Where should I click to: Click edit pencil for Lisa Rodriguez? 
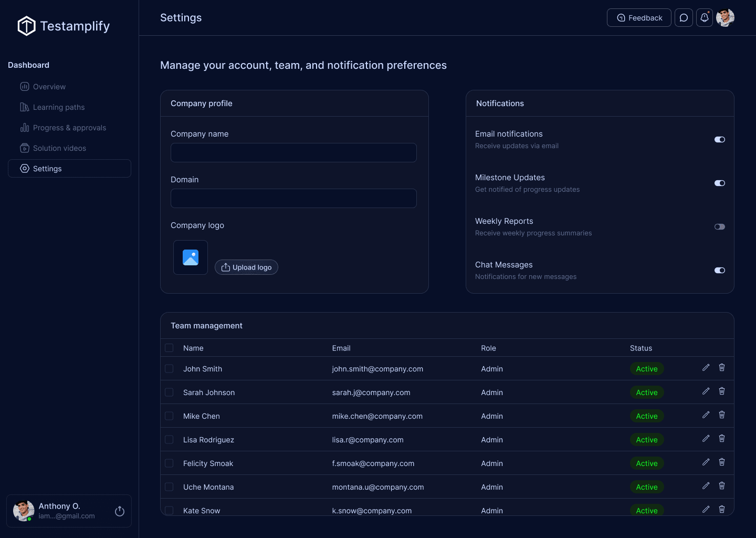[706, 439]
